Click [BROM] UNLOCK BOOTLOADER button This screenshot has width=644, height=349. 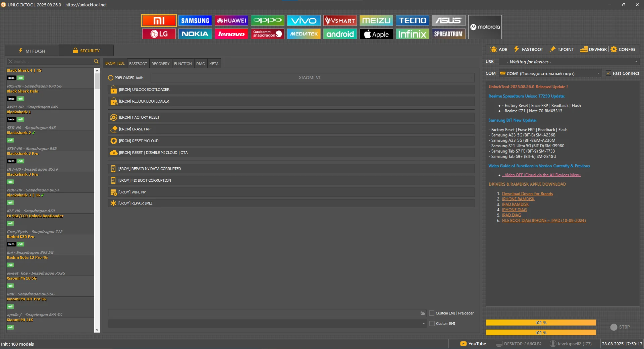(x=144, y=90)
